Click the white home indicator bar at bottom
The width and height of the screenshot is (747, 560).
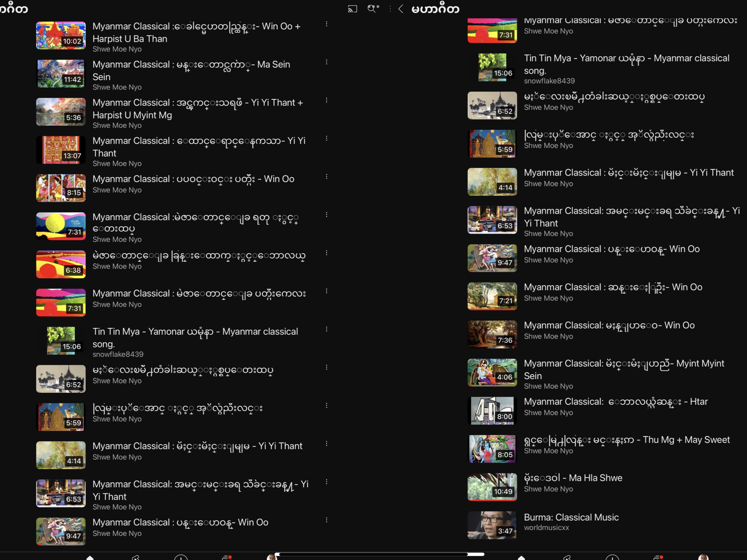tap(380, 554)
